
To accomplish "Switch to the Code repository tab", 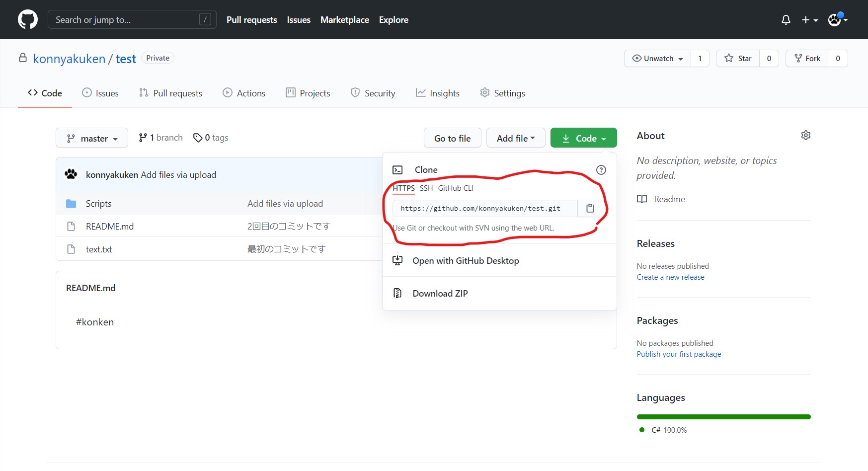I will [45, 93].
